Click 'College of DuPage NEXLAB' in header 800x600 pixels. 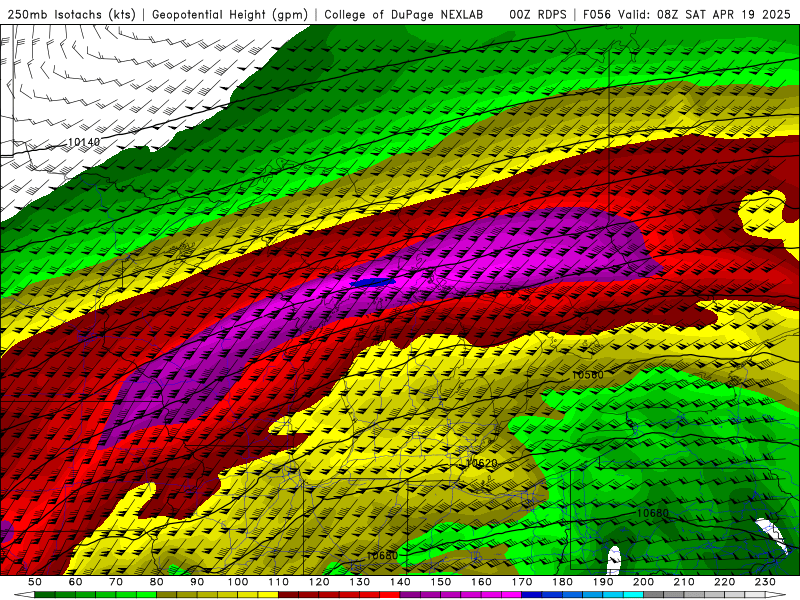[404, 14]
